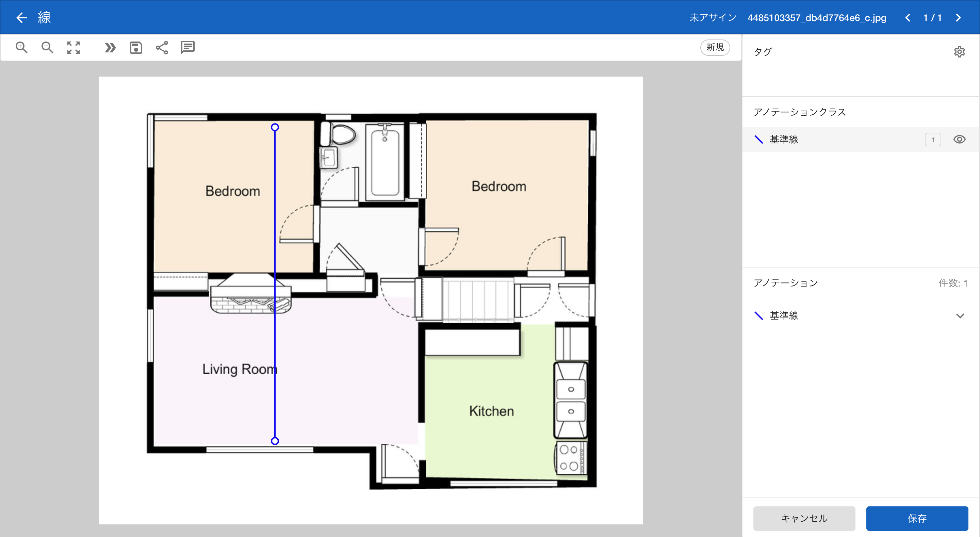980x537 pixels.
Task: Go to next image chevron
Action: [x=958, y=18]
